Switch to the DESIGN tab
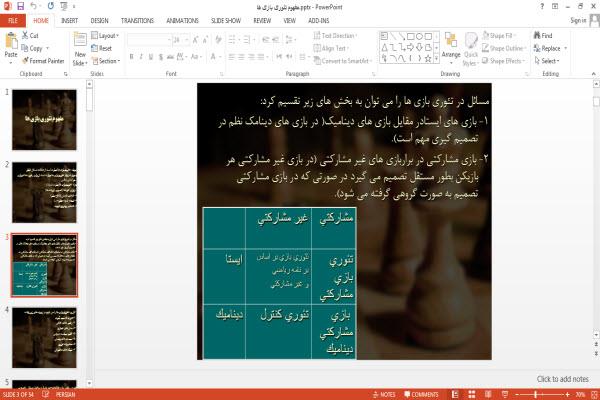The image size is (600, 400). pos(99,21)
